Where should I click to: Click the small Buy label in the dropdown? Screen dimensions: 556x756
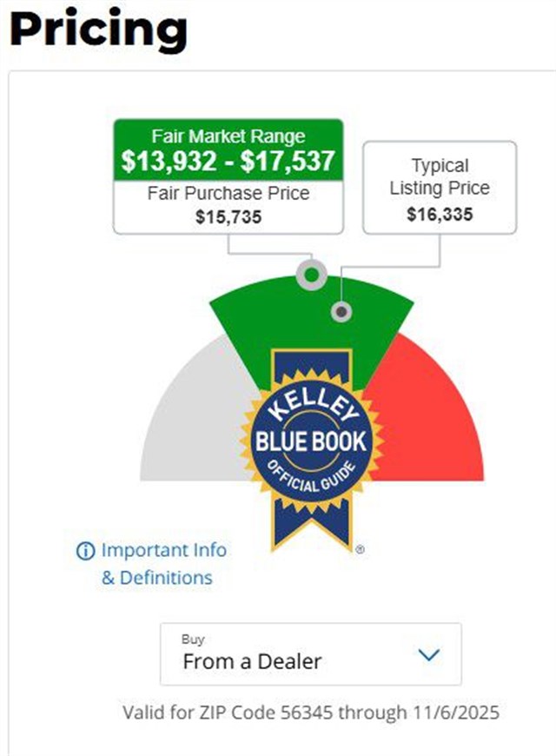pyautogui.click(x=192, y=640)
